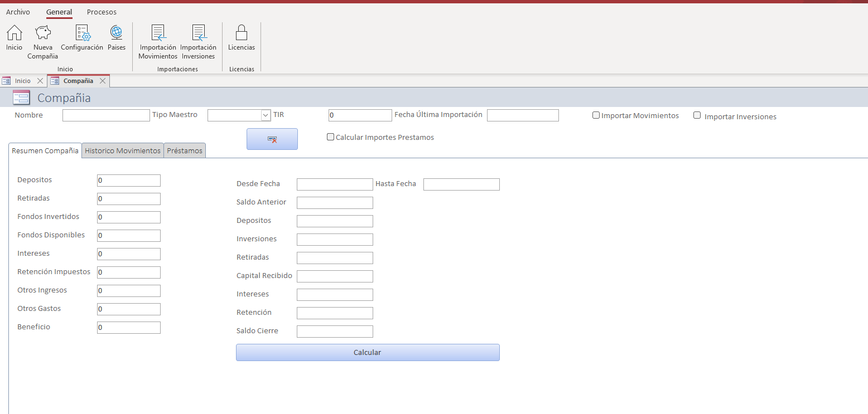The width and height of the screenshot is (868, 414).
Task: Click the Desde Fecha input field
Action: coord(335,184)
